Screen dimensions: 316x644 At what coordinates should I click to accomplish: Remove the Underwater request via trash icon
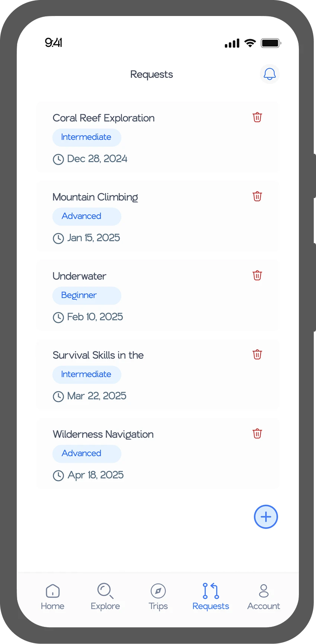257,276
